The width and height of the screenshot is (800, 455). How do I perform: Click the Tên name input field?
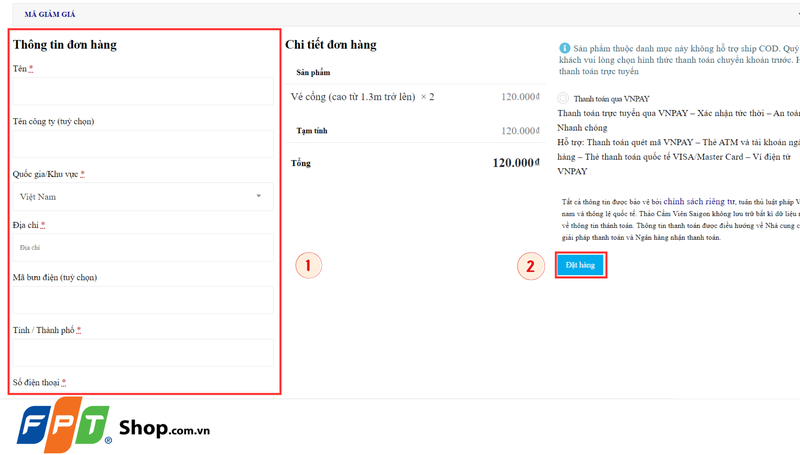click(143, 91)
